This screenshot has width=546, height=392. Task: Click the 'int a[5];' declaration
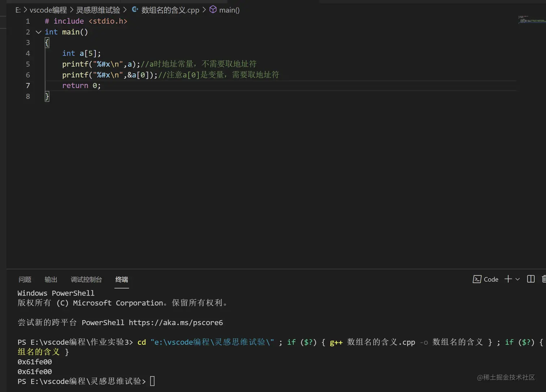pos(82,53)
